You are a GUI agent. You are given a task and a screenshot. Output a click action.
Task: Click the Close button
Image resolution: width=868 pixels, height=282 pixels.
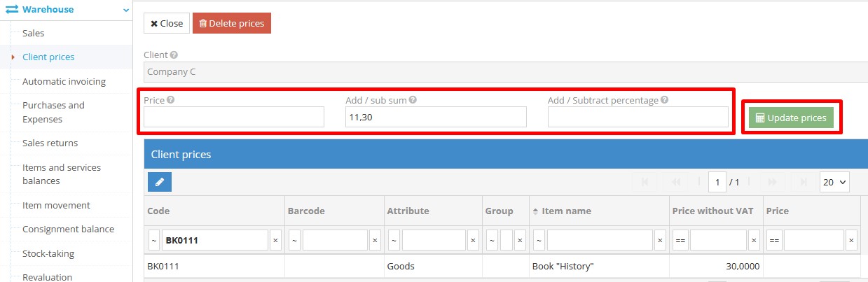167,23
